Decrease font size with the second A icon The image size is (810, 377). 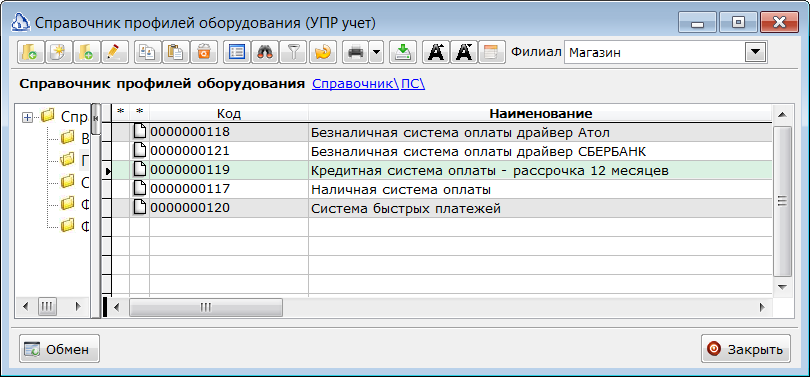pyautogui.click(x=464, y=52)
